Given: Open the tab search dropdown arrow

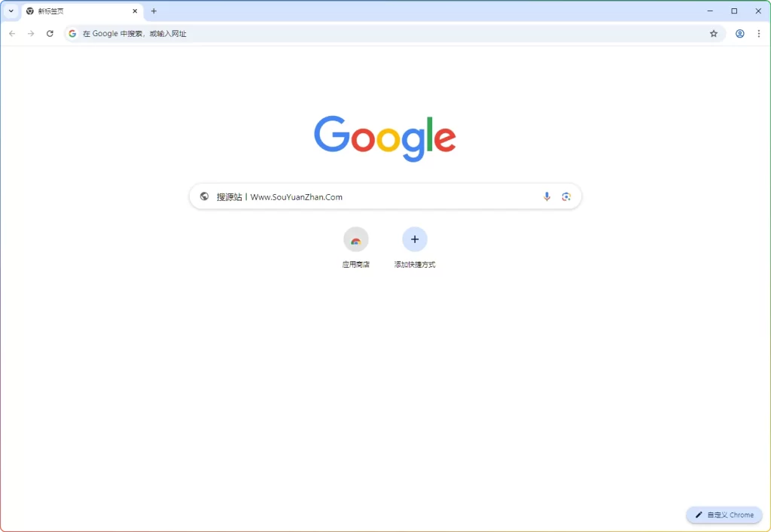Looking at the screenshot, I should (x=11, y=11).
